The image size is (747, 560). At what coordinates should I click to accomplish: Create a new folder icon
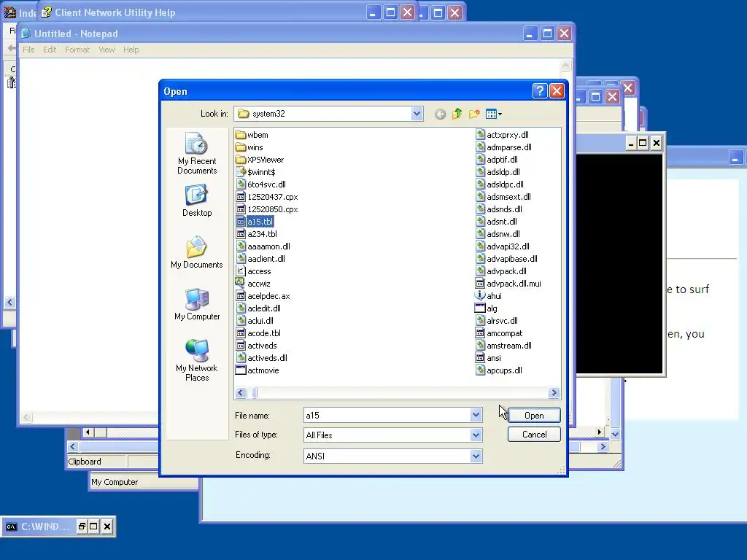point(474,114)
